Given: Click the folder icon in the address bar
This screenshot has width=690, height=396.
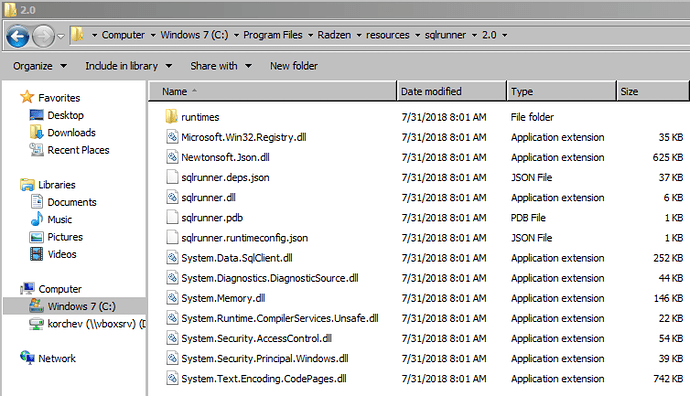Looking at the screenshot, I should tap(77, 34).
